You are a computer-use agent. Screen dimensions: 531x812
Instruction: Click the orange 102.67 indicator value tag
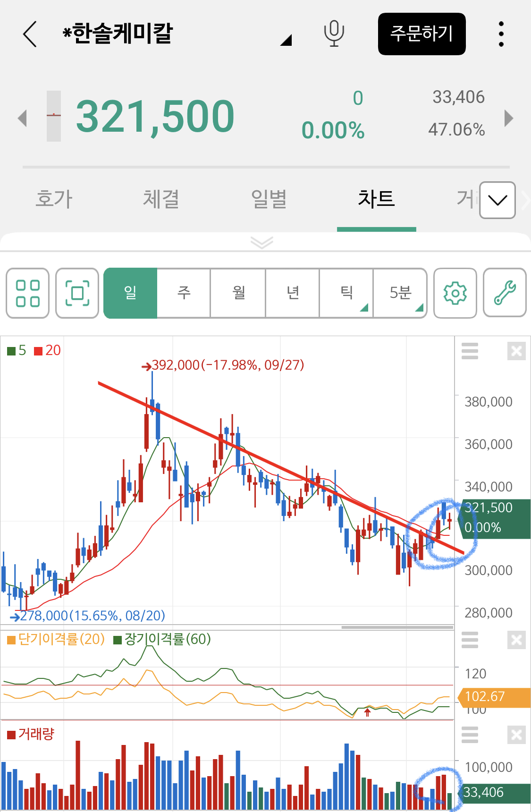pyautogui.click(x=494, y=697)
